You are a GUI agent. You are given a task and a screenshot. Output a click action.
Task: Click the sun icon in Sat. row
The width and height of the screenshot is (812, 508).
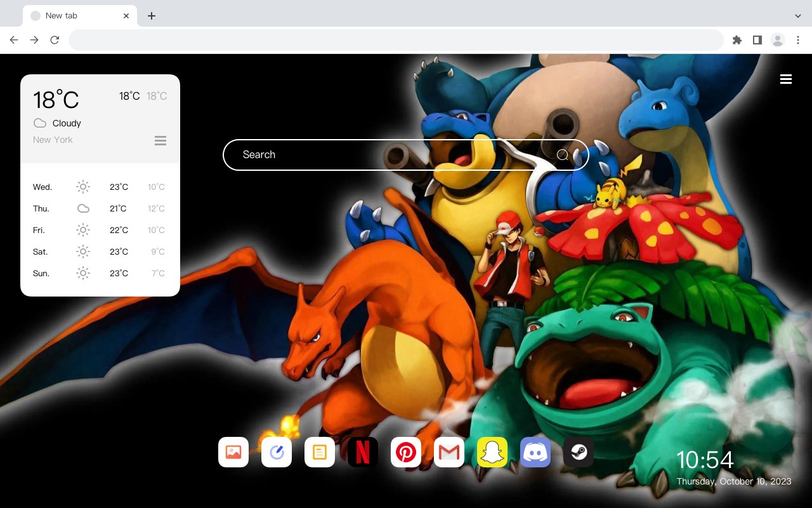[83, 251]
